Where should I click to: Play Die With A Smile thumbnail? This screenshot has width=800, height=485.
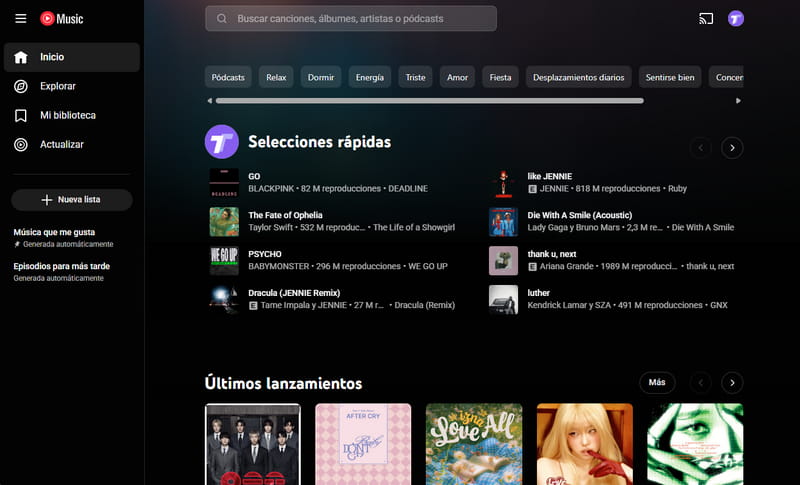(504, 222)
